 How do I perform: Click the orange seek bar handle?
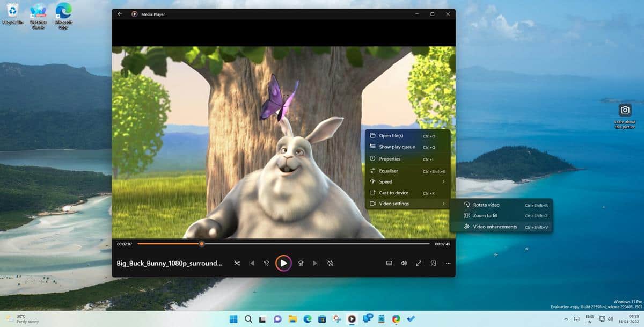[202, 244]
